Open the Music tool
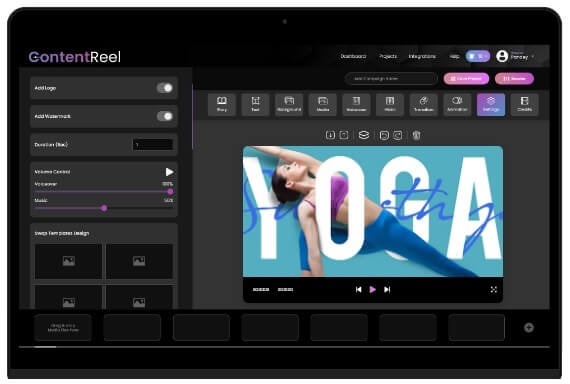Screen dimensions: 570x384 coord(390,104)
